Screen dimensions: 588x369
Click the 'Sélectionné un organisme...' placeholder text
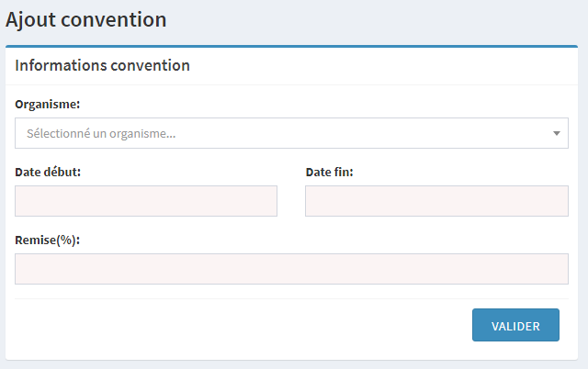(101, 133)
